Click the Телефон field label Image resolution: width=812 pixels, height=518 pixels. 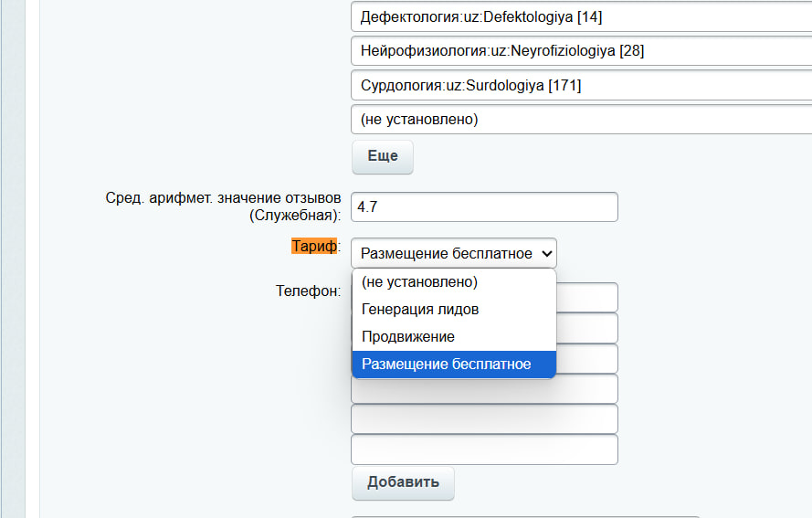pyautogui.click(x=307, y=291)
